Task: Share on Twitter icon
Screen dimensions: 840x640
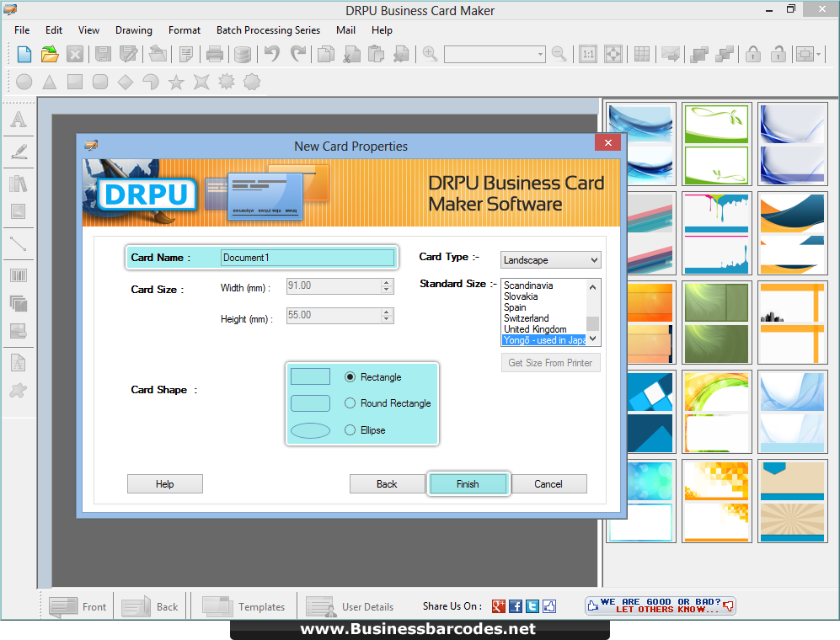Action: [x=532, y=606]
